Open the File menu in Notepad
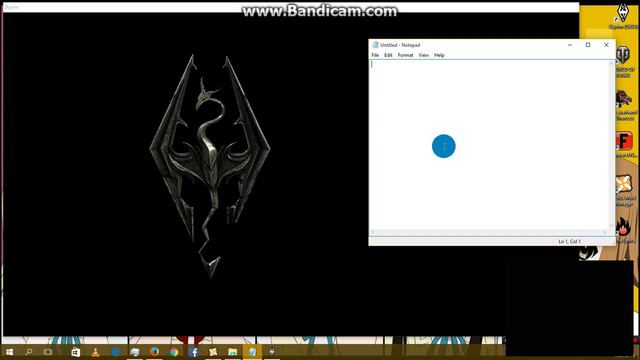The image size is (640, 360). 375,55
